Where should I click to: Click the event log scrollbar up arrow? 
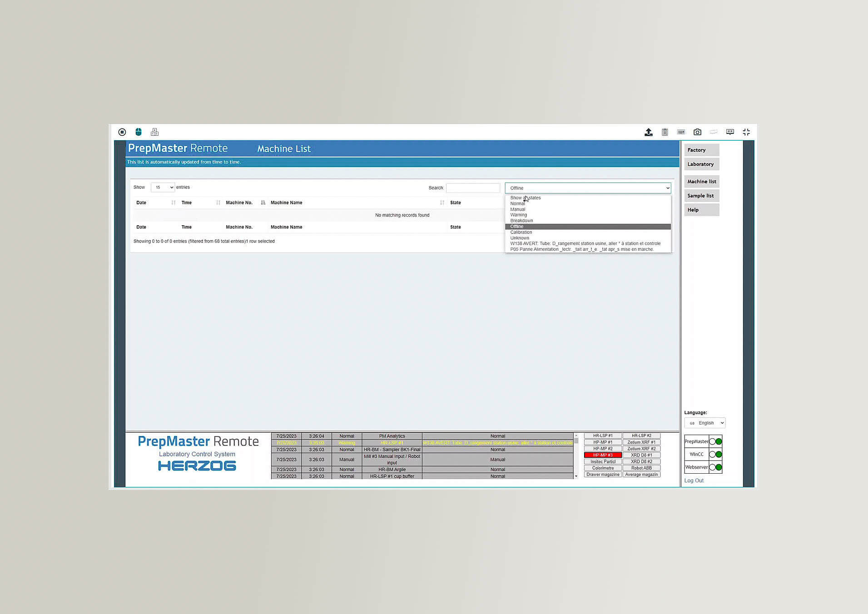click(576, 436)
